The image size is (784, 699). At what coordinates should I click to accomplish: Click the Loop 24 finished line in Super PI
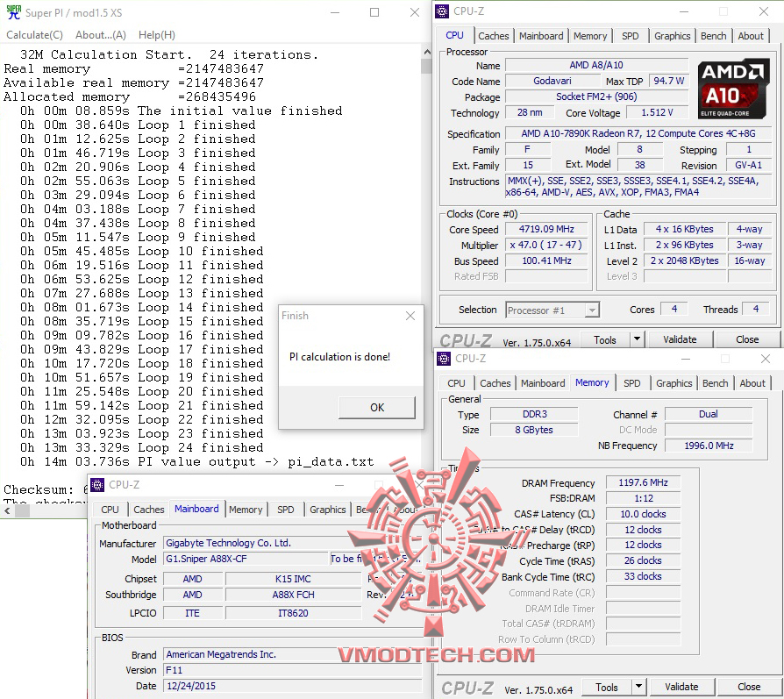141,447
